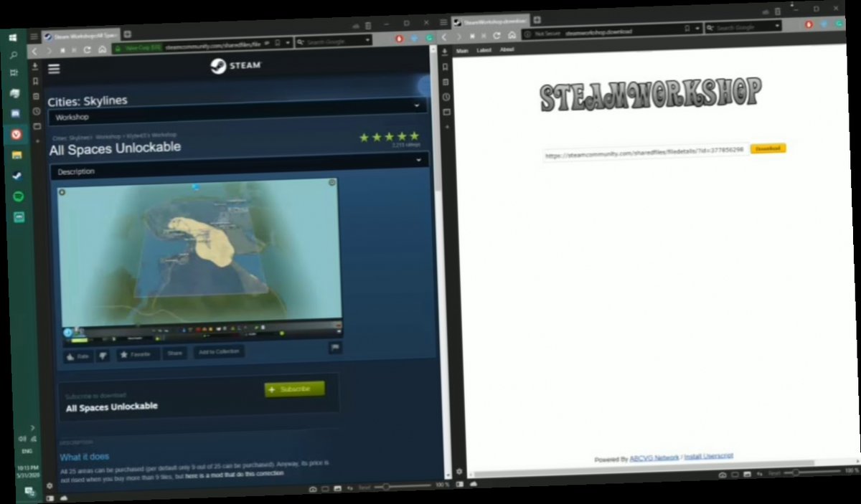Open address bar dropdown in right window
861x504 pixels.
click(x=697, y=28)
